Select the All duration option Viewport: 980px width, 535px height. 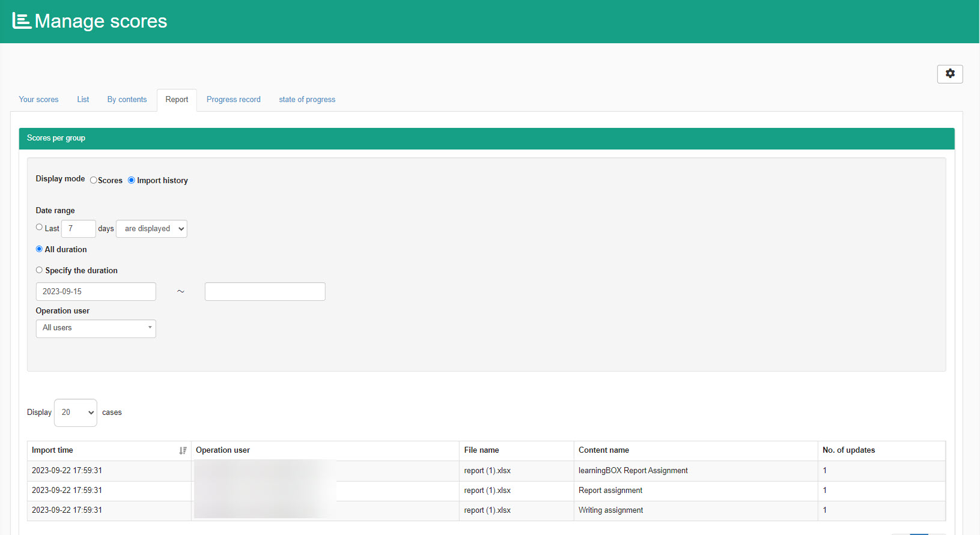click(x=39, y=249)
